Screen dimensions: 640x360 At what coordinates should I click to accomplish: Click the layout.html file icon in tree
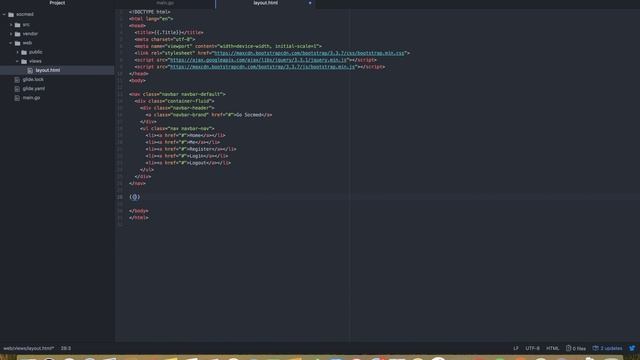point(30,71)
